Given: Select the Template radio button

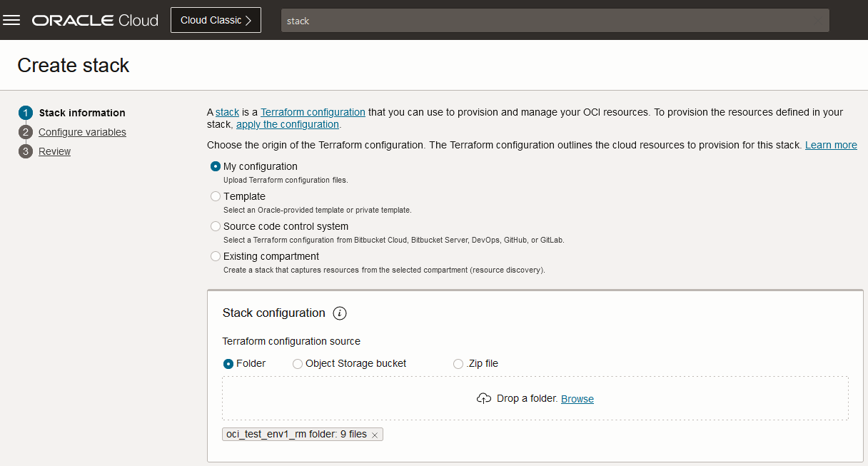Looking at the screenshot, I should coord(216,196).
